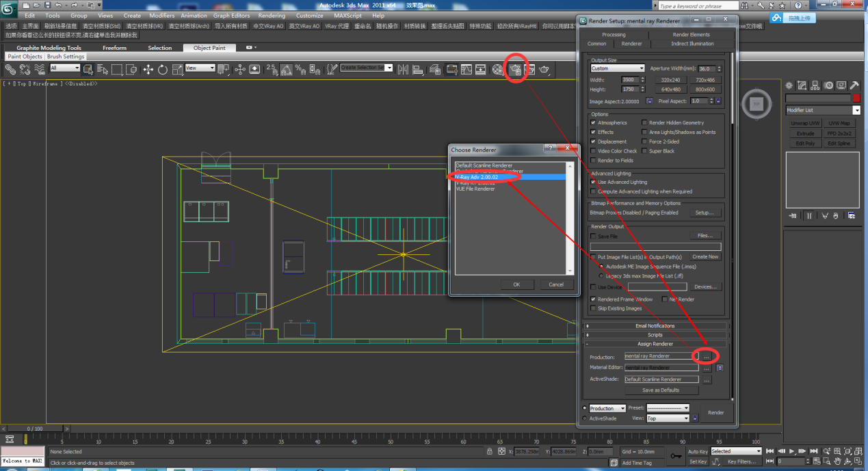868x471 pixels.
Task: Toggle the Displacement checkbox
Action: click(592, 142)
